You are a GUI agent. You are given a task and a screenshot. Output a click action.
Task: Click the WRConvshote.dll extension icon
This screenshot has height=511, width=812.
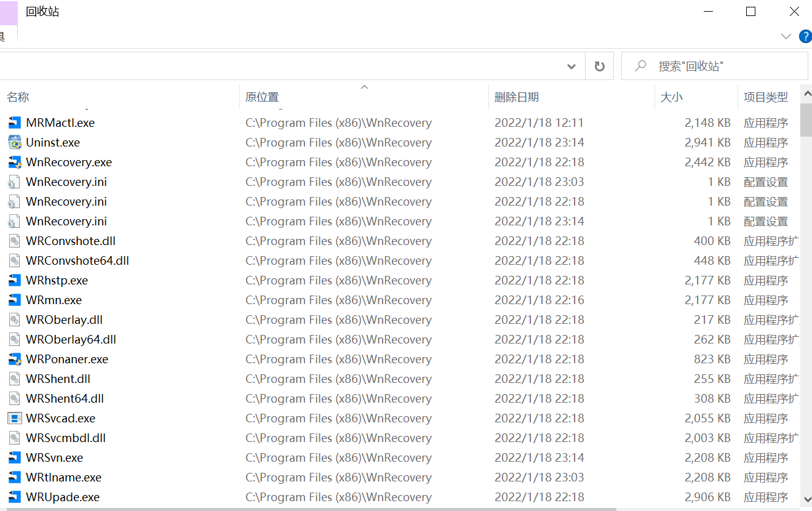click(x=14, y=241)
